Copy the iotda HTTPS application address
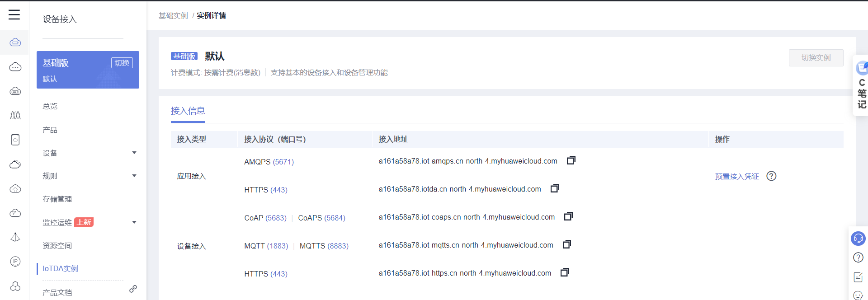Image resolution: width=868 pixels, height=300 pixels. click(555, 188)
